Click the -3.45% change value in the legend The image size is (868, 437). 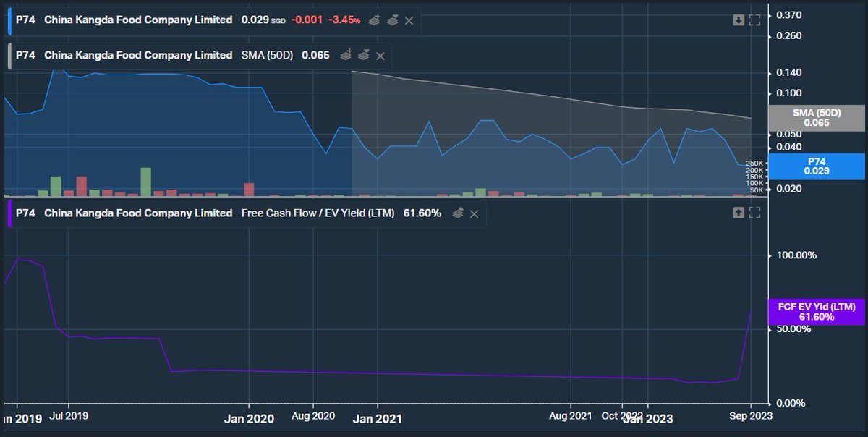click(x=344, y=20)
